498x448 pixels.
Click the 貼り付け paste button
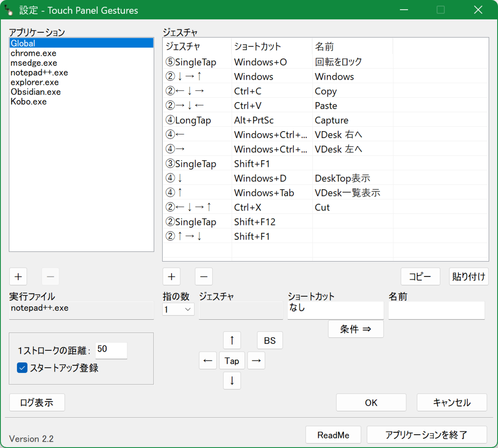point(469,276)
